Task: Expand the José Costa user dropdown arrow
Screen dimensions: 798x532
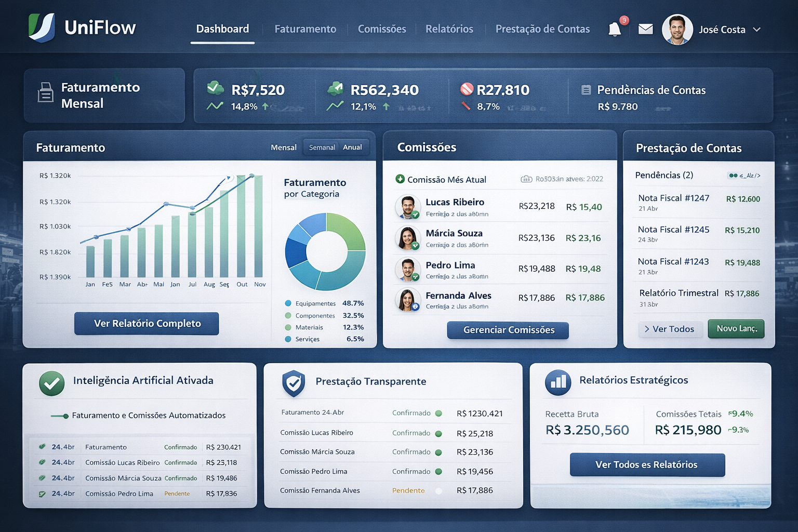Action: click(756, 30)
